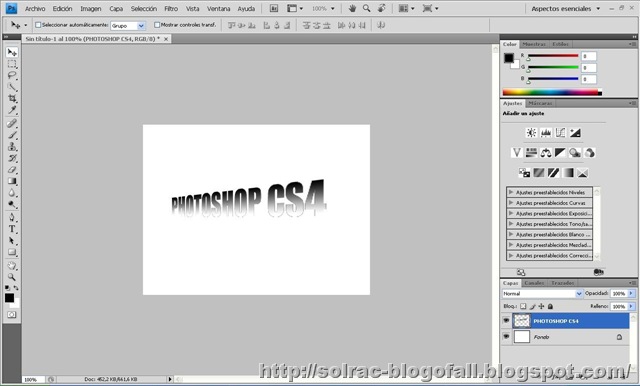Hide the PHOTOSHOP CS4 layer

pyautogui.click(x=506, y=320)
